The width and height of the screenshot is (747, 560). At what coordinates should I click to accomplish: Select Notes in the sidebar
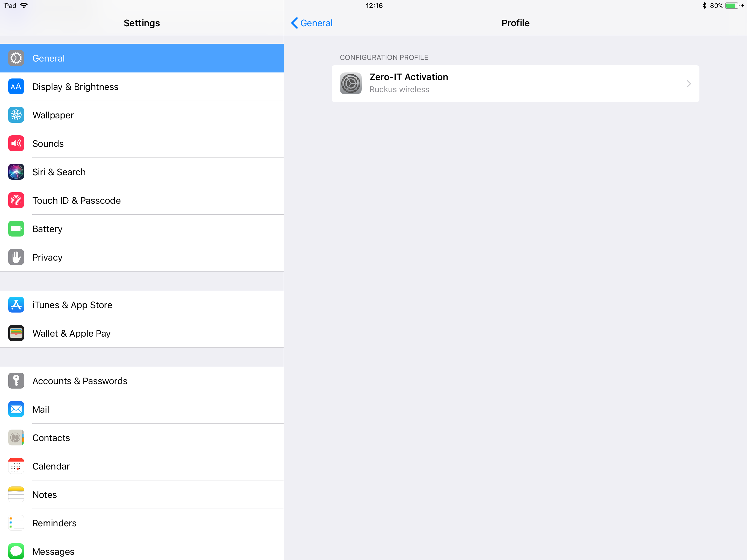[142, 495]
